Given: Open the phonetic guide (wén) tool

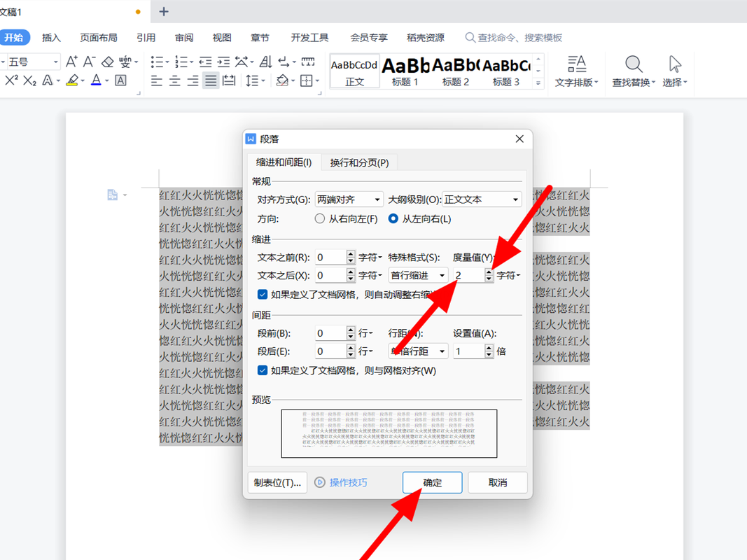Looking at the screenshot, I should [126, 62].
